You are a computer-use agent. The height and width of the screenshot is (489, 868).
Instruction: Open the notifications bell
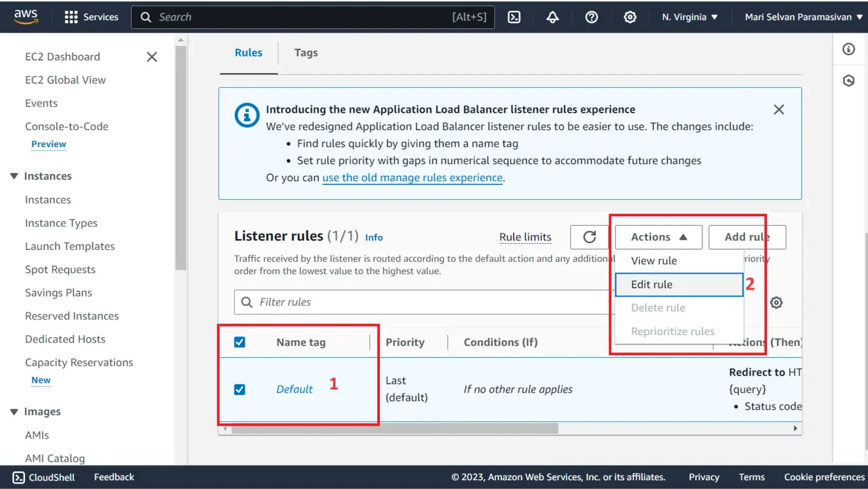[x=552, y=17]
